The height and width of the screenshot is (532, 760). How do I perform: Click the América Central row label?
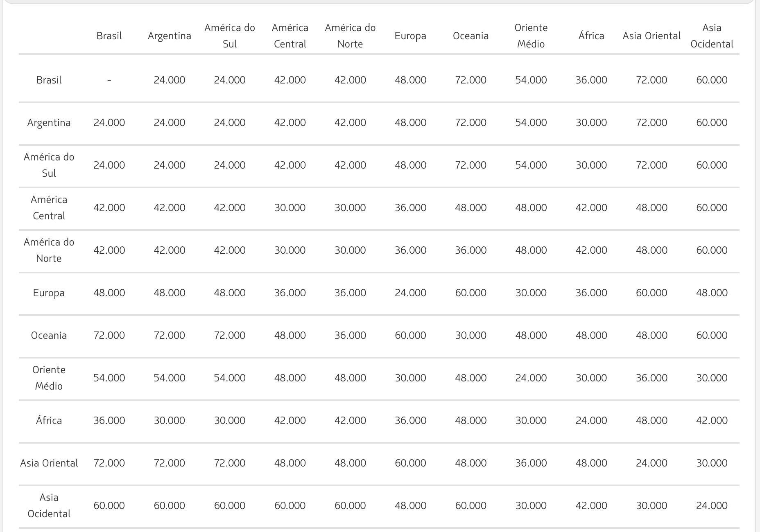click(49, 207)
